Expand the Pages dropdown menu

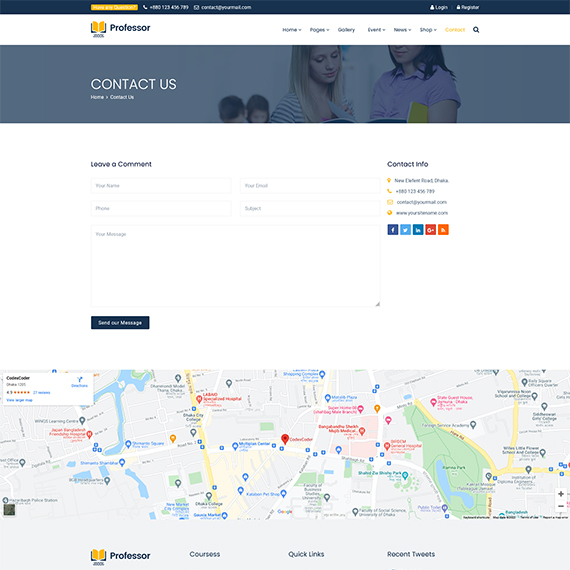pos(320,30)
